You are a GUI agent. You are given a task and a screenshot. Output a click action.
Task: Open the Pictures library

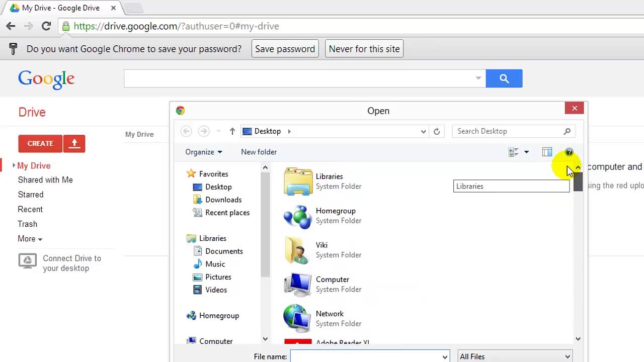click(x=212, y=277)
